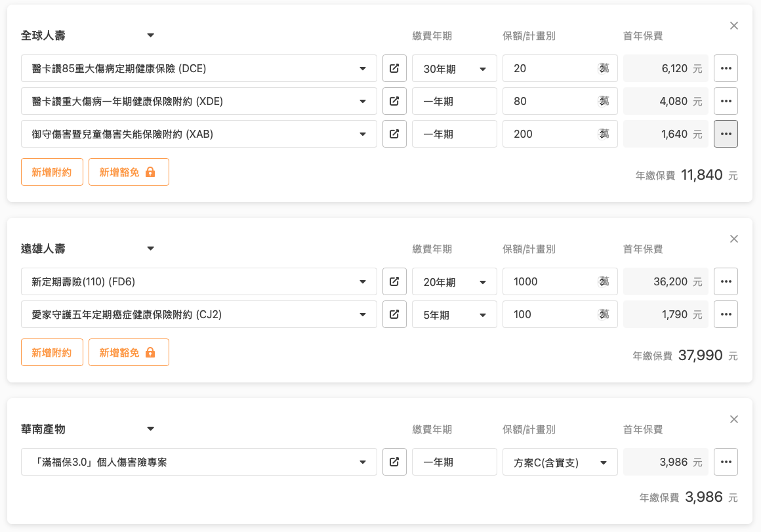Image resolution: width=761 pixels, height=532 pixels.
Task: Click the coverage amount field showing 200
Action: click(551, 134)
